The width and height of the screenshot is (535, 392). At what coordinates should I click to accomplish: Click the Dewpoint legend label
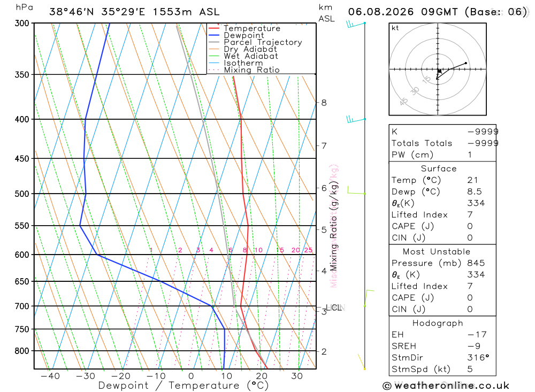pos(244,35)
